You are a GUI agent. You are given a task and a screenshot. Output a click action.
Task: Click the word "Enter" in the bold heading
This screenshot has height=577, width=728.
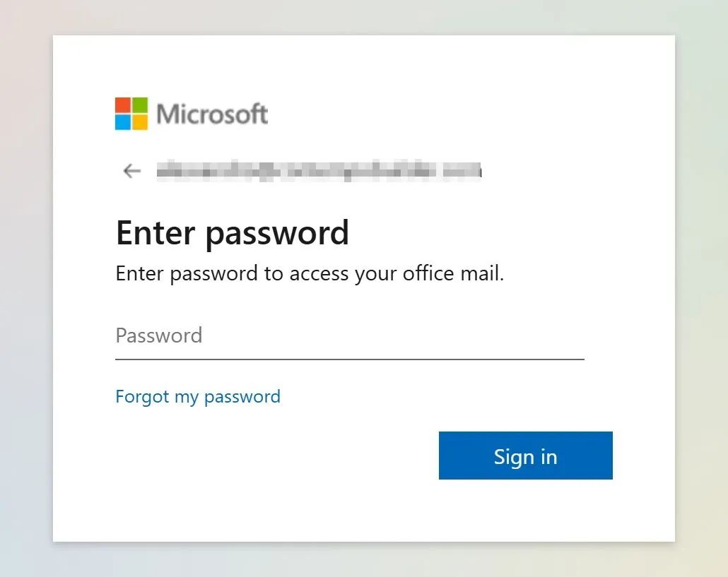155,233
